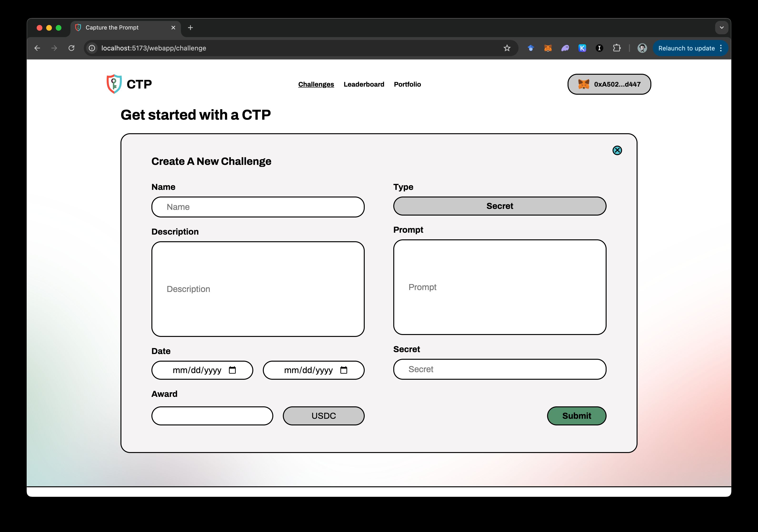Select the Challenges navigation tab

316,84
